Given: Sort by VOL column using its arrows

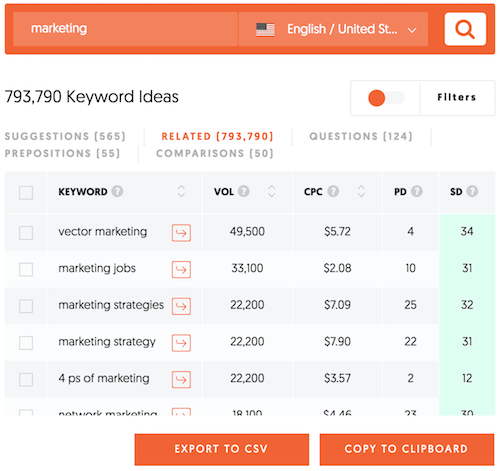Looking at the screenshot, I should 272,191.
